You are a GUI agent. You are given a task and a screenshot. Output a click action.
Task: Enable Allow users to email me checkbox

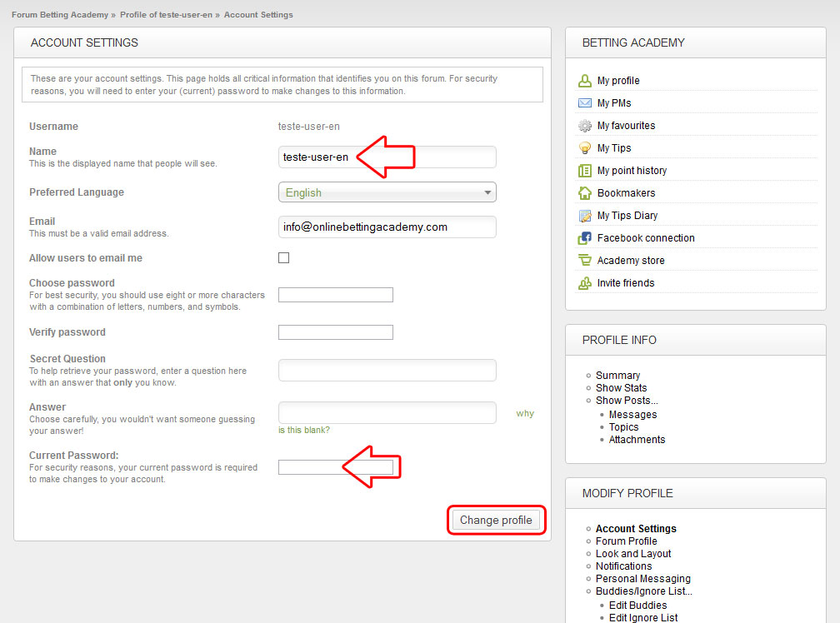(x=284, y=258)
